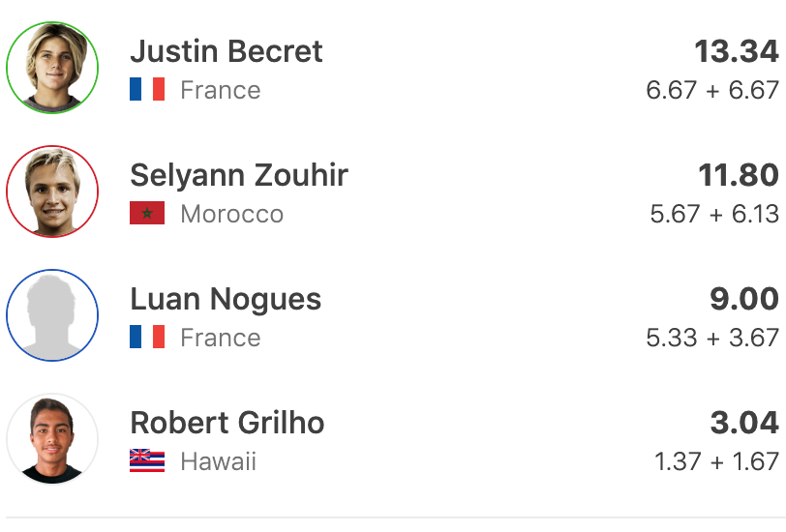Open Selyann Zouhir's athlete name link
The height and width of the screenshot is (532, 786).
pos(239,175)
